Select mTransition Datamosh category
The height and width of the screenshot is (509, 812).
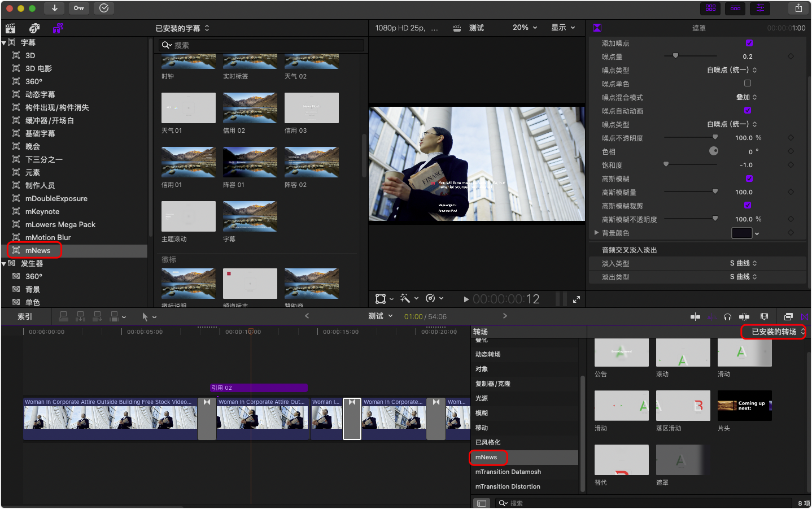[x=508, y=472]
